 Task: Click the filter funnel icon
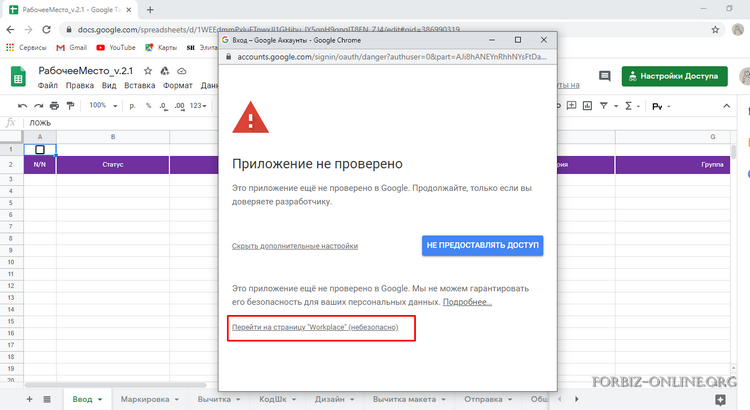(x=604, y=106)
